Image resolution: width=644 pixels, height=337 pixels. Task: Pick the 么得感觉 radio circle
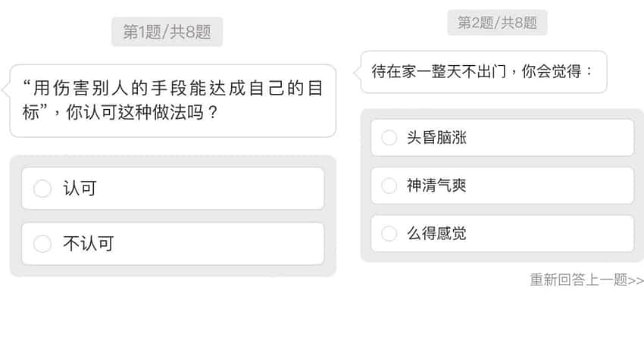389,233
